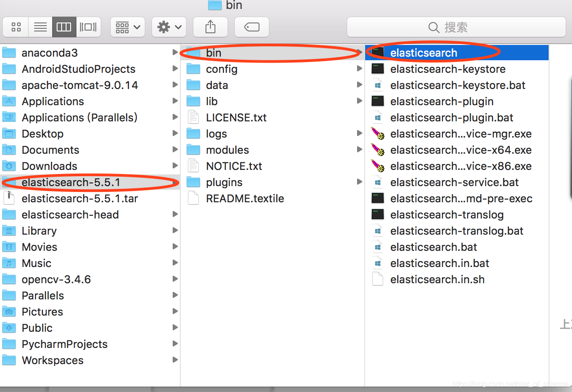Select the Workspaces folder name

53,361
